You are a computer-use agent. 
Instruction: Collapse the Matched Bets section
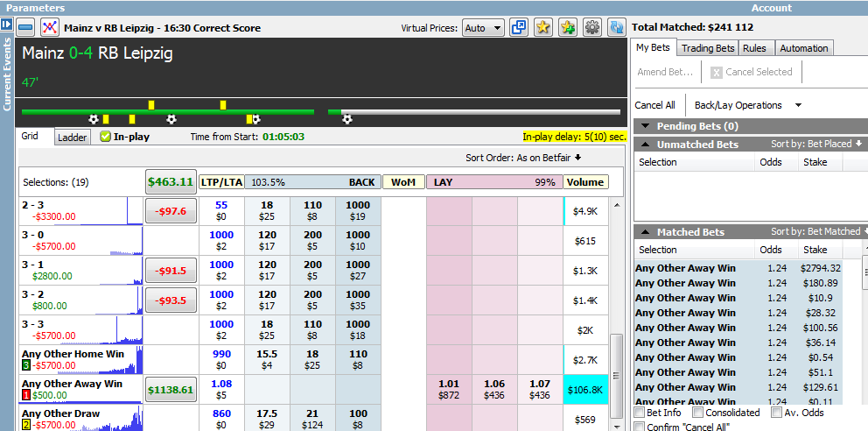[646, 232]
